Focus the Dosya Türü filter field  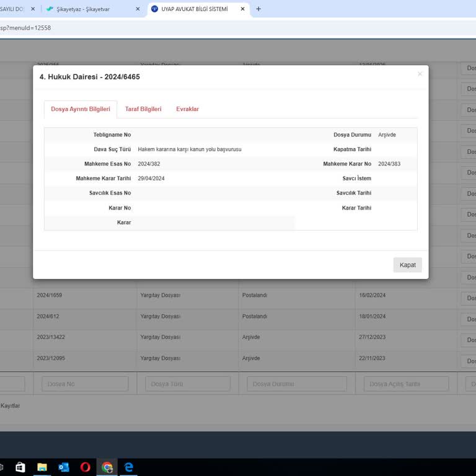pos(188,384)
